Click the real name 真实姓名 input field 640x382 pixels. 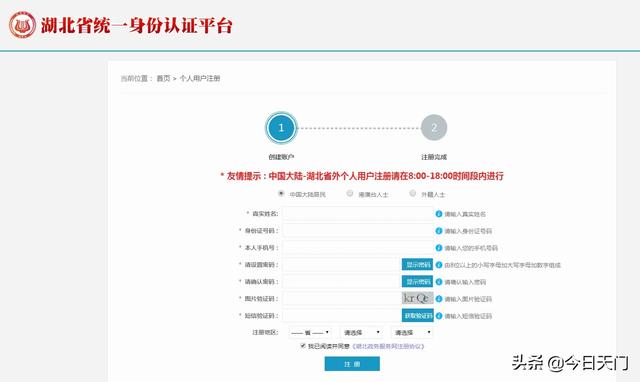point(358,213)
